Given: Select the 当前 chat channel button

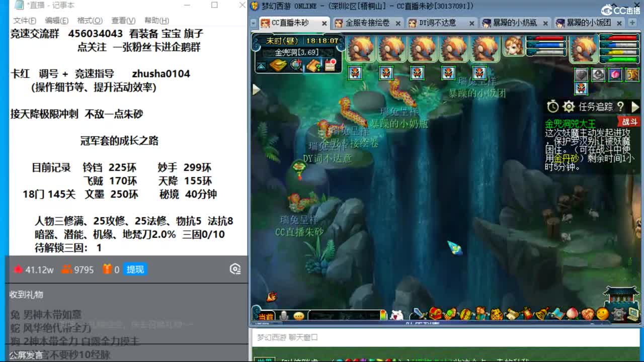Looking at the screenshot, I should point(265,316).
